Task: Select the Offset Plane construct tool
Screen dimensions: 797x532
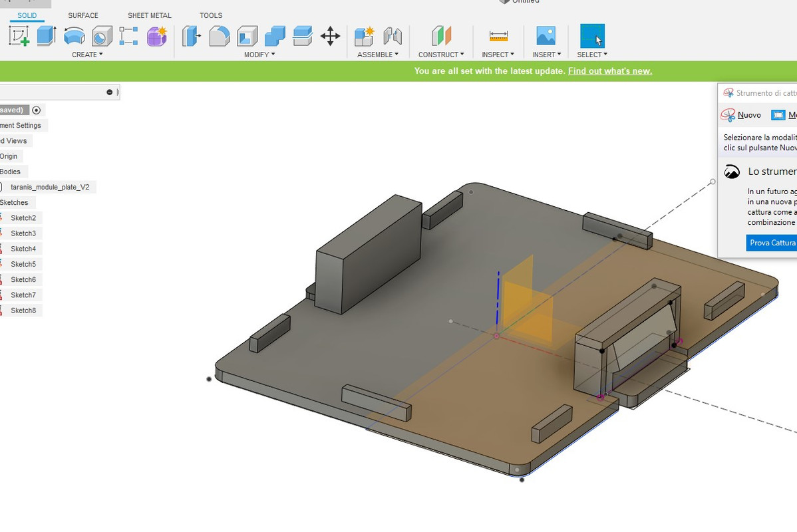Action: click(441, 36)
